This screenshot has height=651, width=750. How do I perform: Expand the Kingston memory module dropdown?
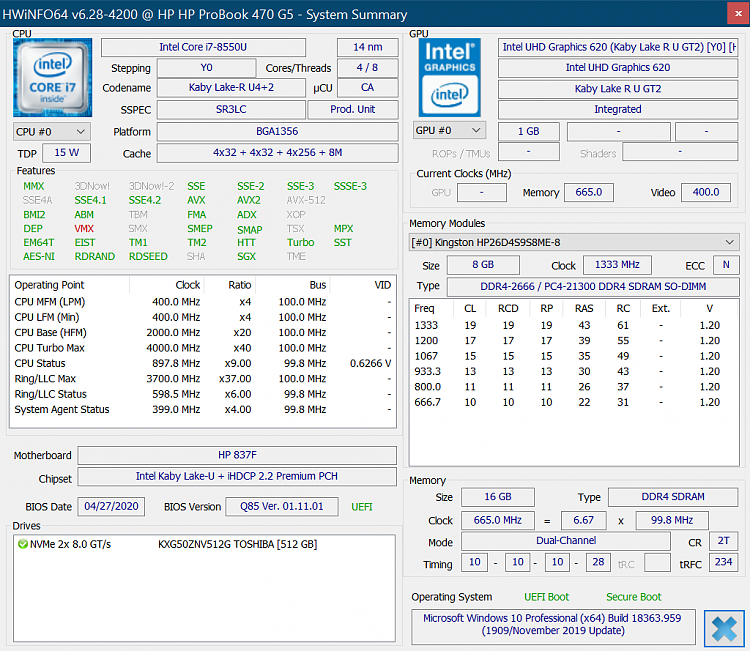[574, 242]
